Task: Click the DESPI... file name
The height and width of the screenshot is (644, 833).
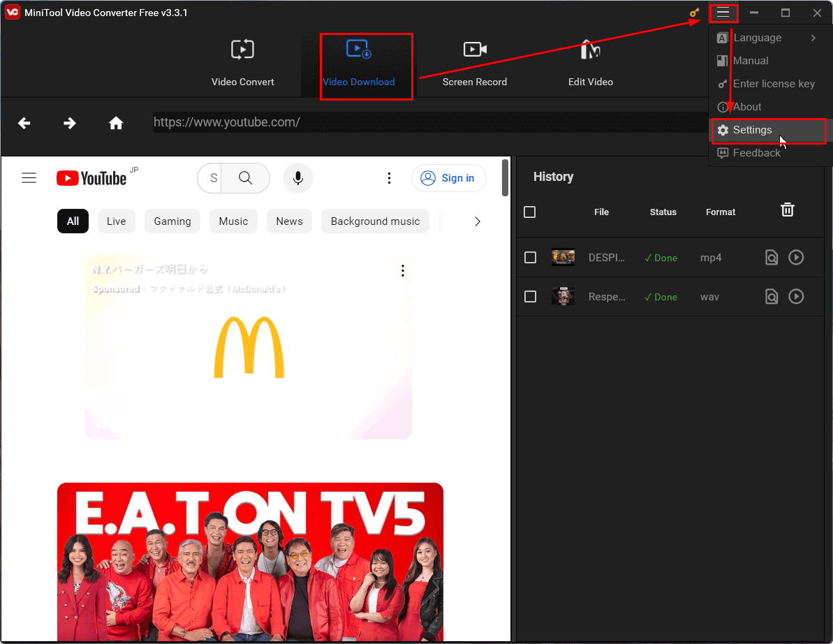Action: click(606, 258)
